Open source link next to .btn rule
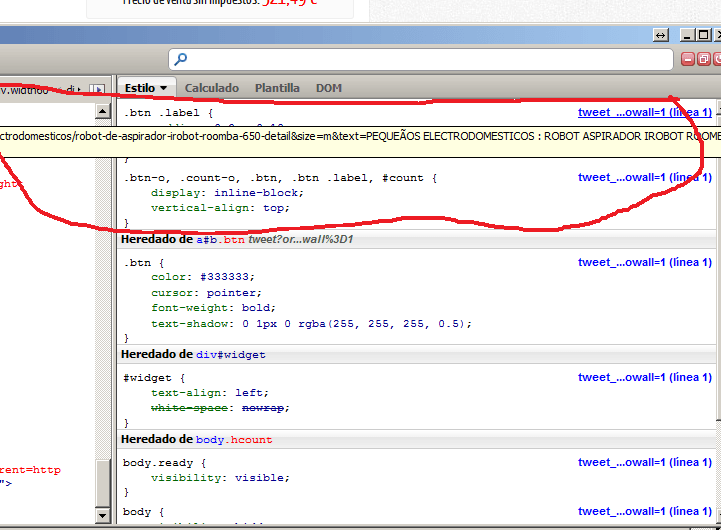Viewport: 721px width, 530px height. (645, 262)
